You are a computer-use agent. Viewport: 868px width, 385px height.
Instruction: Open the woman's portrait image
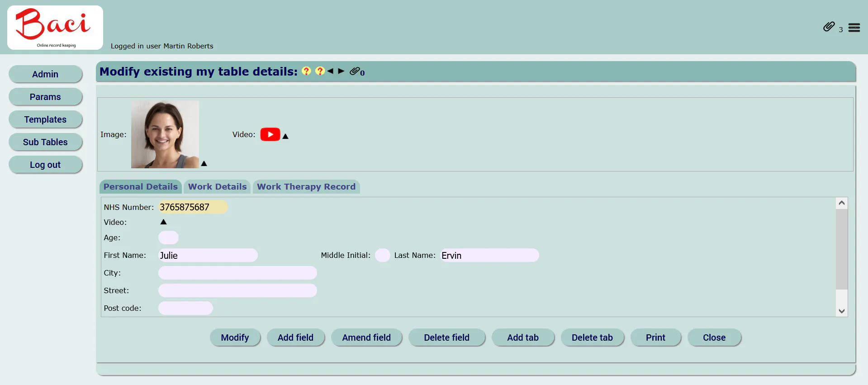(x=165, y=134)
